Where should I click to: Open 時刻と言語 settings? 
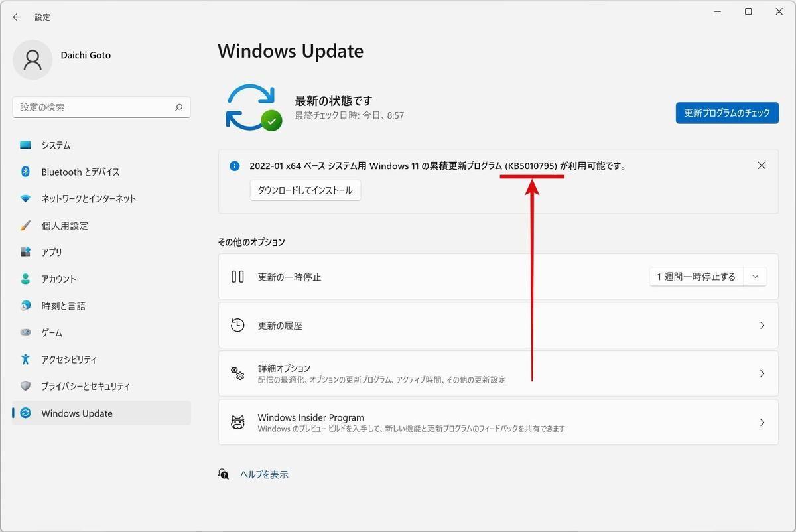tap(101, 306)
